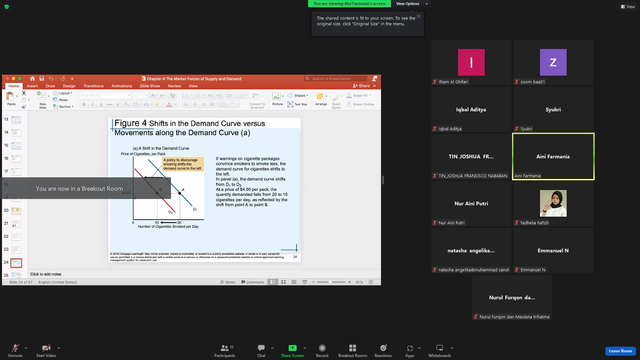This screenshot has width=640, height=360.
Task: Select slide 24 thumbnail
Action: [x=16, y=263]
